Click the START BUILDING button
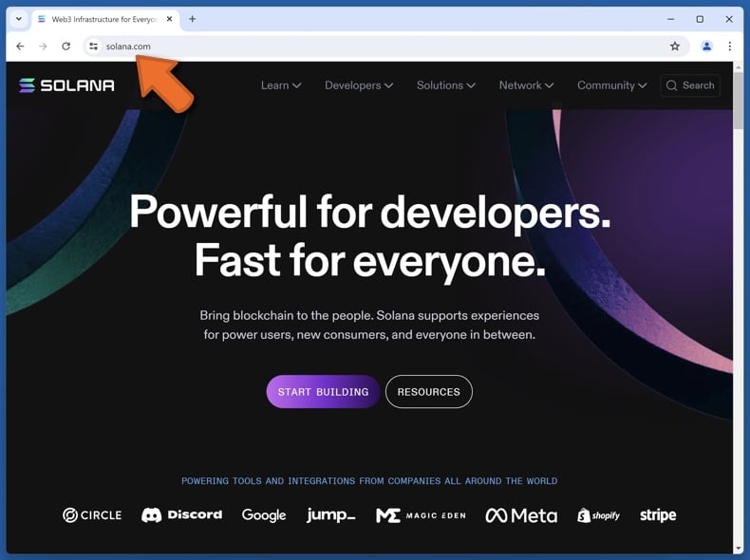The width and height of the screenshot is (750, 560). point(324,392)
